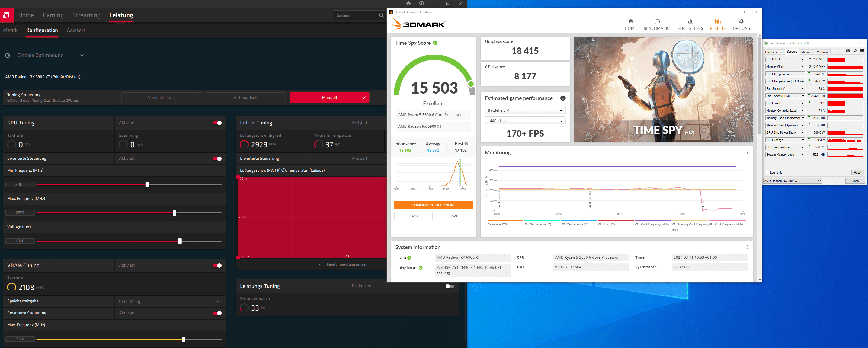
Task: Click the green check next to the GPU label
Action: pos(409,258)
